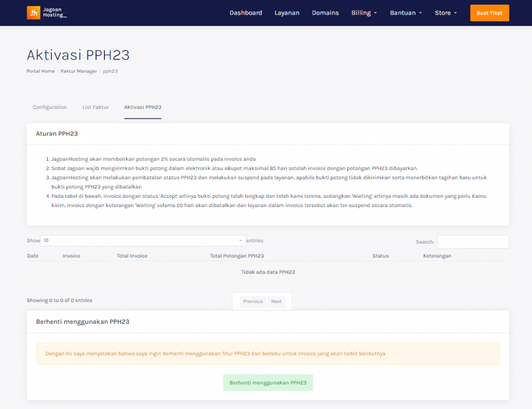The image size is (532, 409).
Task: Switch to the Configuration tab
Action: coord(50,107)
